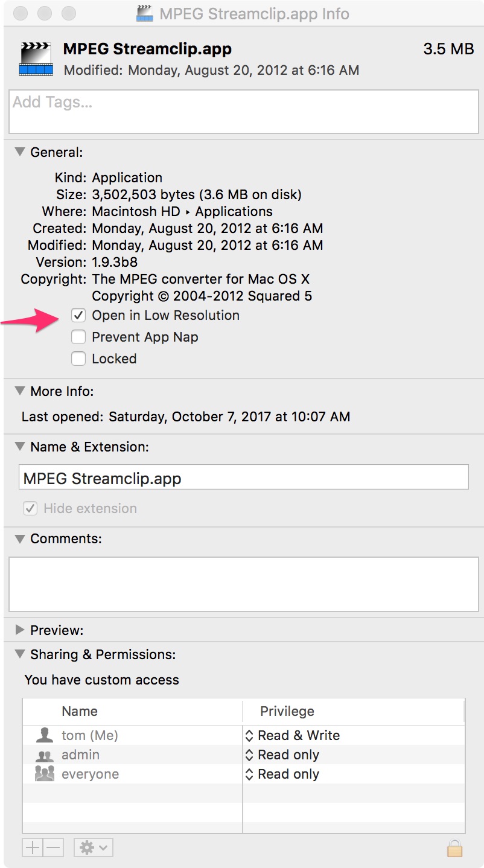
Task: Collapse the General section
Action: [20, 152]
